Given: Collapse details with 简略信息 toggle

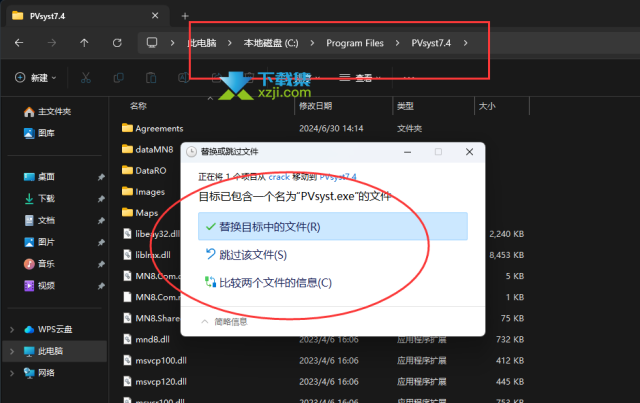Looking at the screenshot, I should [x=224, y=322].
